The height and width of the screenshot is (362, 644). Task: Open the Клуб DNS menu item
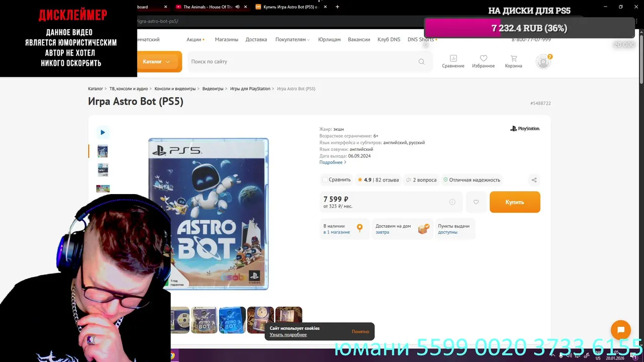point(389,39)
